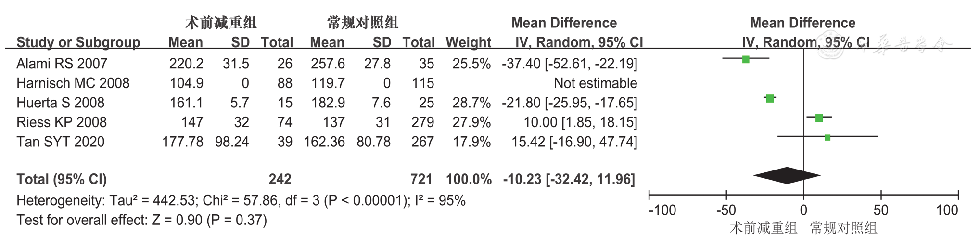
Task: Select the Not estimable cell
Action: (x=595, y=83)
